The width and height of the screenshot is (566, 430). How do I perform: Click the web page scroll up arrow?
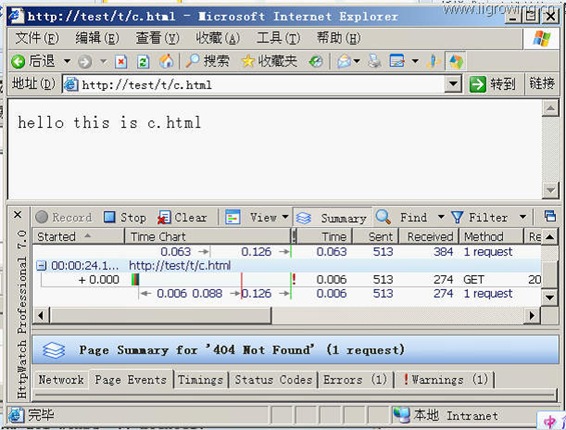(550, 108)
